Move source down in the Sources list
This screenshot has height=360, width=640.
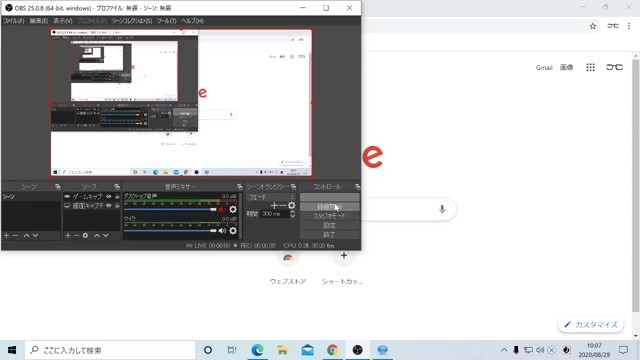click(x=106, y=236)
